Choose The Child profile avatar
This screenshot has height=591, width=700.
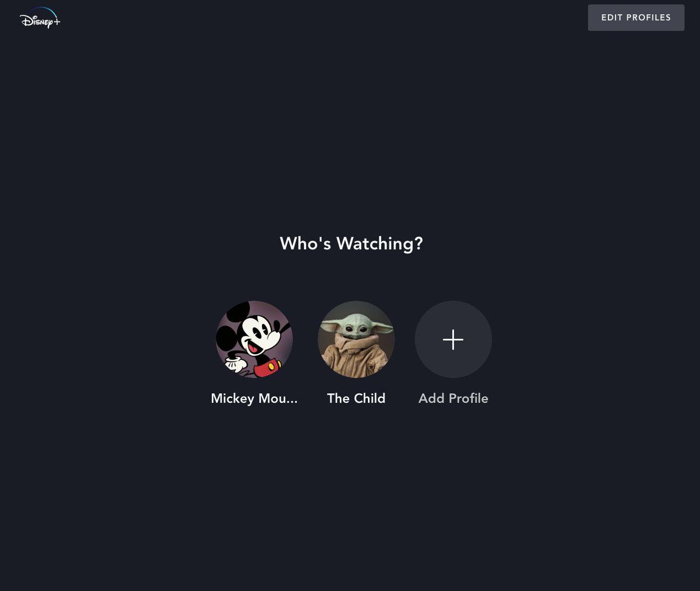tap(356, 339)
